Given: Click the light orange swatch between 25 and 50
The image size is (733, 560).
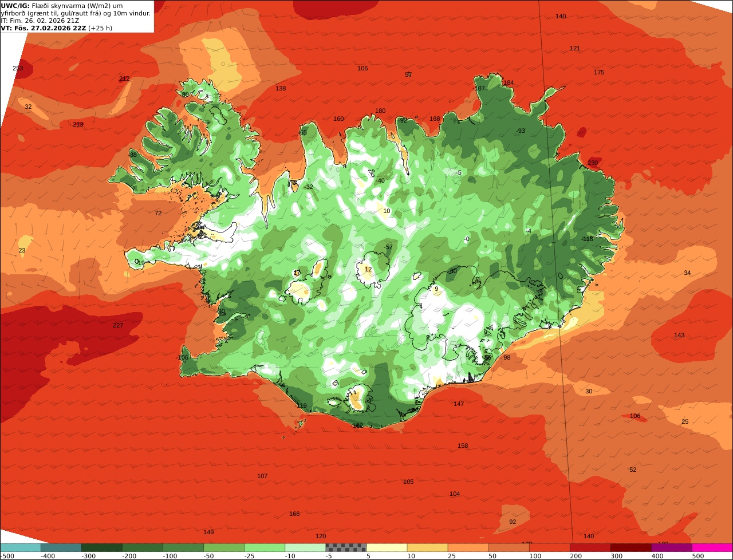Looking at the screenshot, I should tap(468, 547).
